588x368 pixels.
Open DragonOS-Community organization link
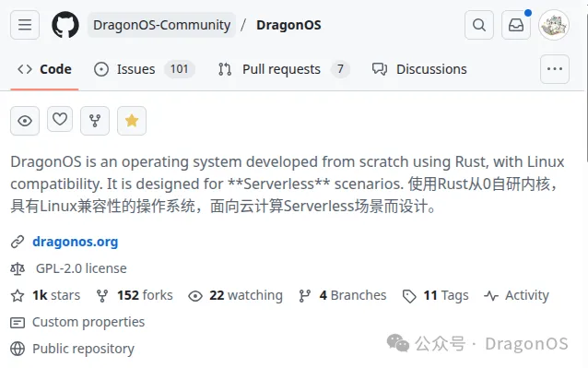(x=161, y=25)
